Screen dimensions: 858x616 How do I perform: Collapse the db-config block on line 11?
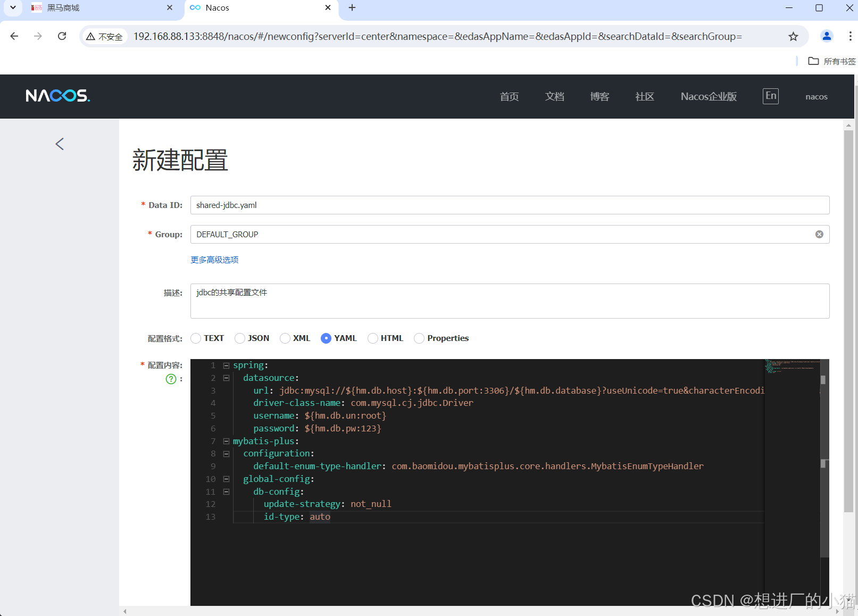(226, 492)
